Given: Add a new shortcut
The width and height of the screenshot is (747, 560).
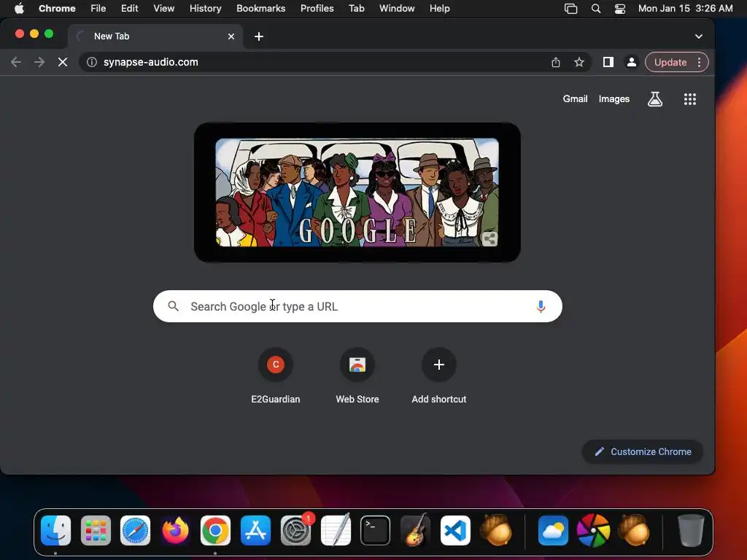Looking at the screenshot, I should 438,376.
